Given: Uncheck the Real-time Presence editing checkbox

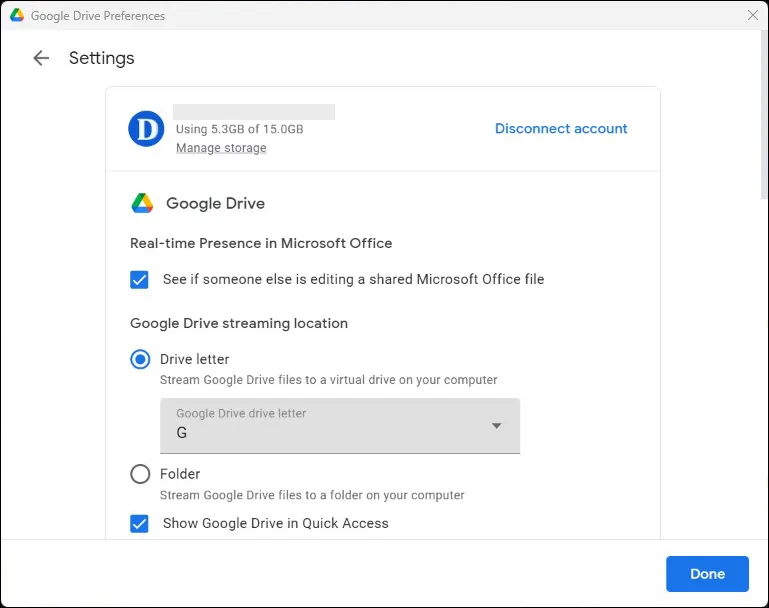Looking at the screenshot, I should click(140, 280).
